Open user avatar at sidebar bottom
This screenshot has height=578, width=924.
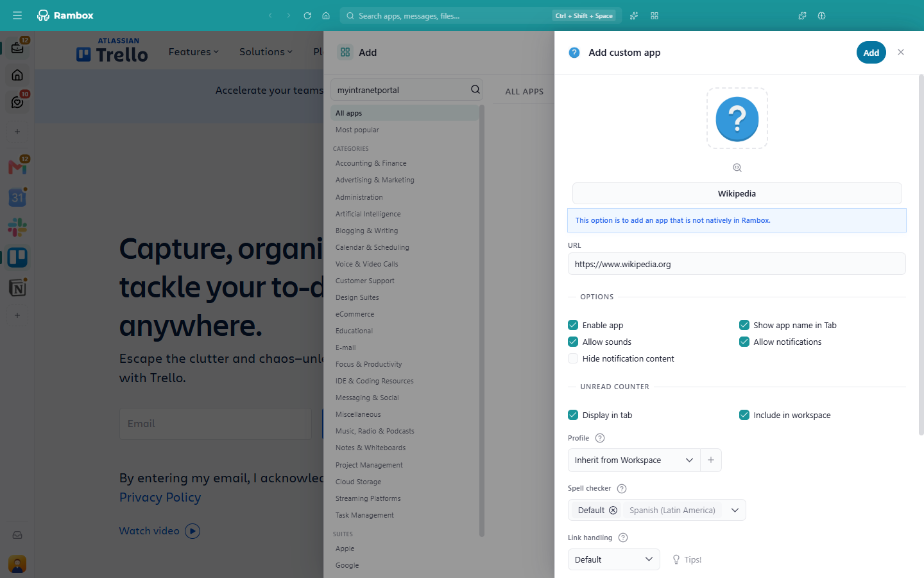(17, 564)
